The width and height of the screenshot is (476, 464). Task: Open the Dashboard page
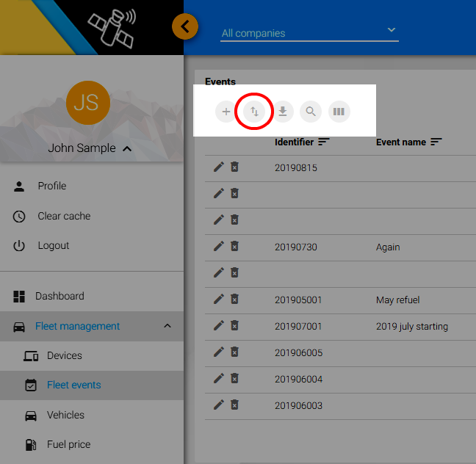coord(59,297)
